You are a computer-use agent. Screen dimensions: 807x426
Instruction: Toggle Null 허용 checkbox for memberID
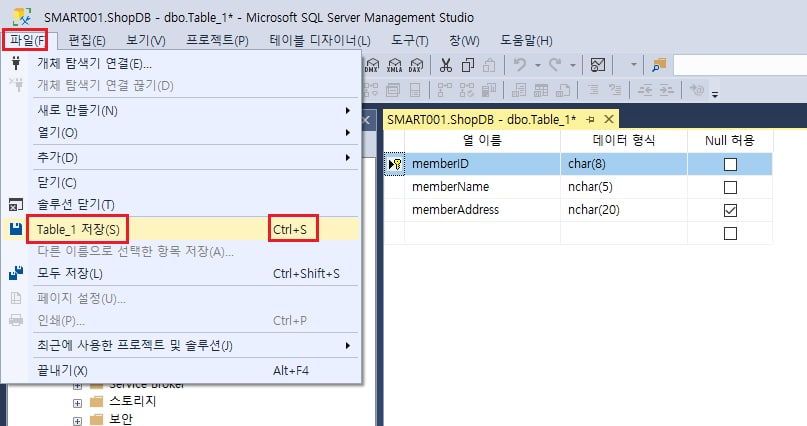pyautogui.click(x=730, y=164)
